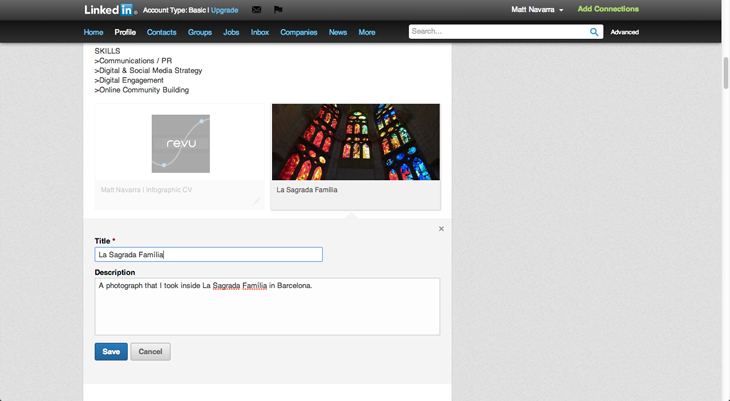This screenshot has width=730, height=401.
Task: Open the More menu
Action: (x=367, y=32)
